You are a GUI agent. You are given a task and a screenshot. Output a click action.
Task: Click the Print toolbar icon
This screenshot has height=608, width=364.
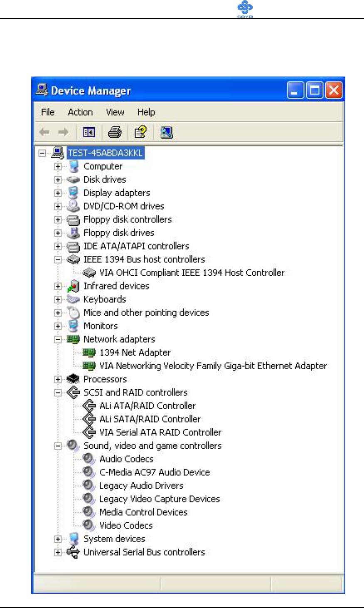pyautogui.click(x=115, y=132)
